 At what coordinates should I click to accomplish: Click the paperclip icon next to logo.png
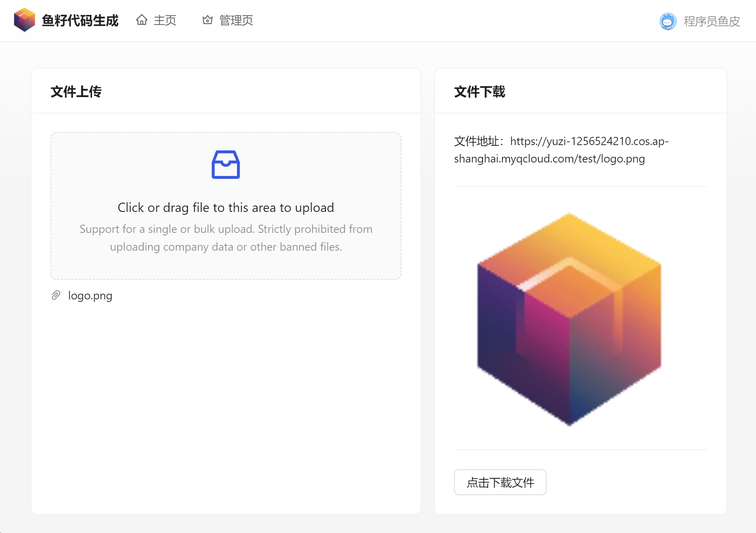[56, 295]
